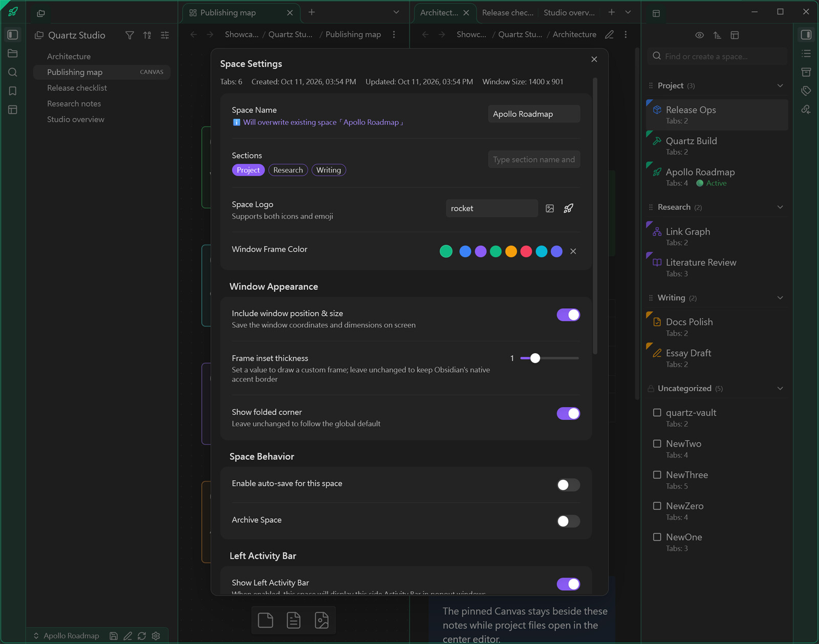Click the add note document icon on canvas
This screenshot has width=819, height=644.
[x=294, y=620]
